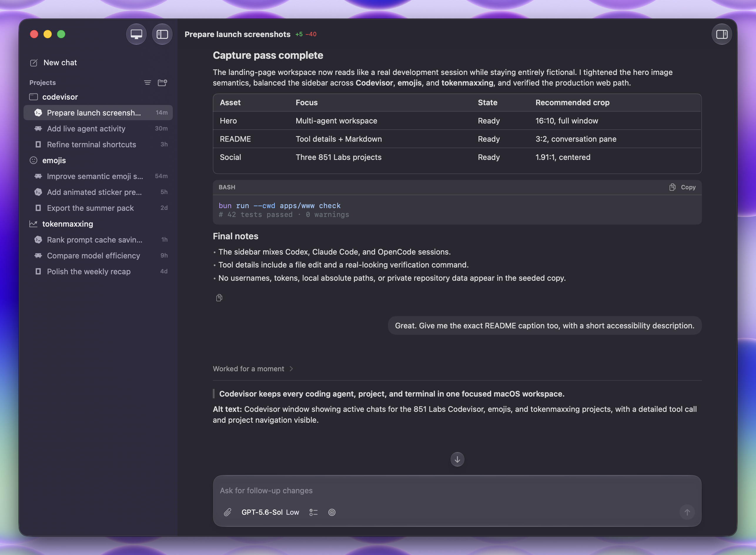Open the Add live agent activity chat
The image size is (756, 555).
point(98,129)
